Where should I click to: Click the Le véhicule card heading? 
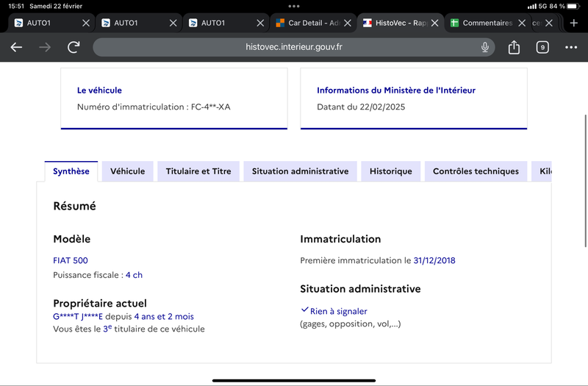click(x=99, y=90)
